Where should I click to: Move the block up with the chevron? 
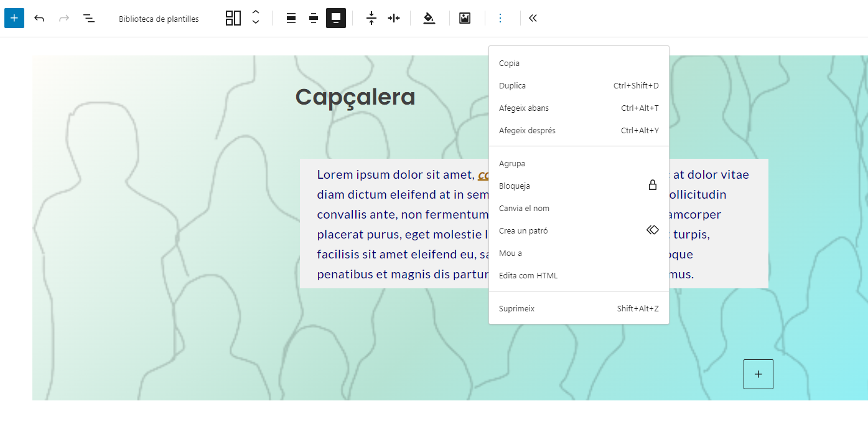(x=256, y=12)
